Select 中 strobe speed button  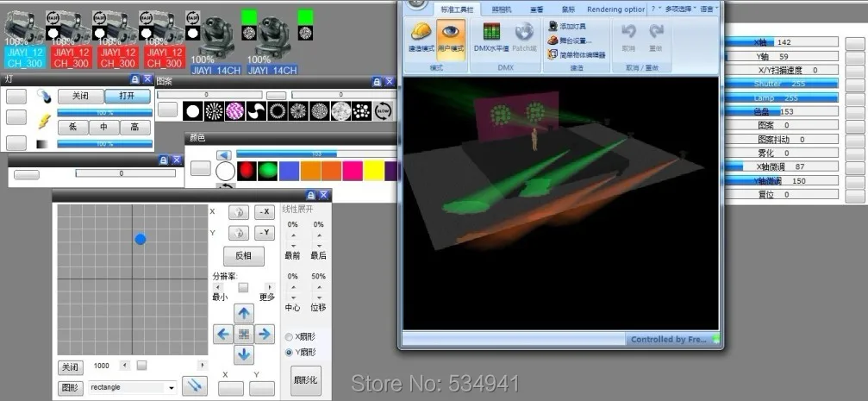[104, 128]
